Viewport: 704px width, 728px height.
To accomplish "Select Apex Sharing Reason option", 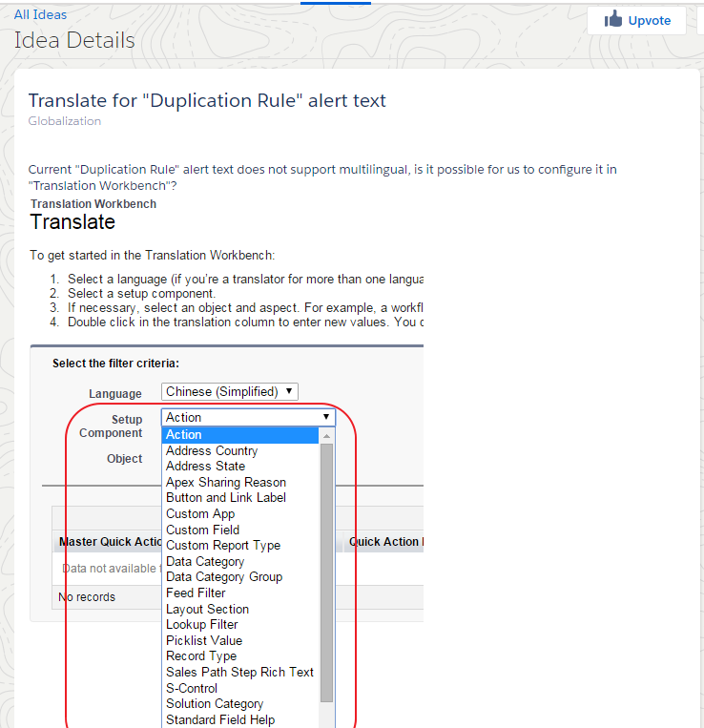I will click(x=240, y=483).
